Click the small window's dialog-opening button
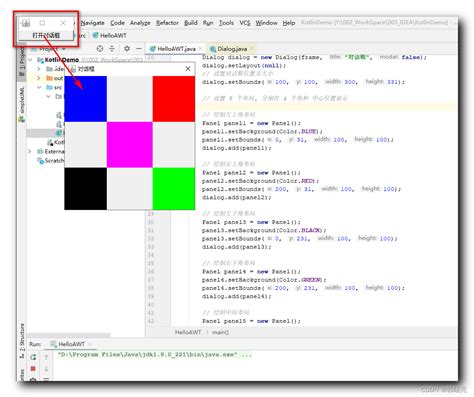 [x=46, y=35]
